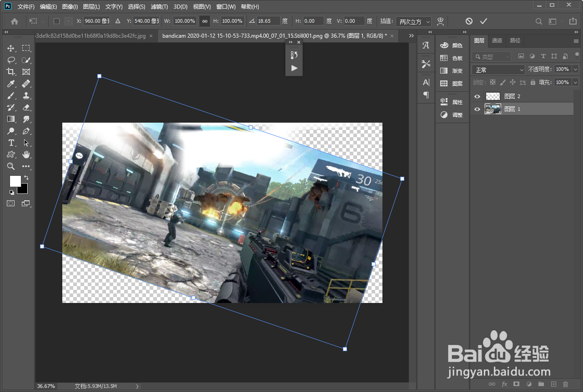
Task: Select the Horizontal Type tool
Action: [x=11, y=143]
